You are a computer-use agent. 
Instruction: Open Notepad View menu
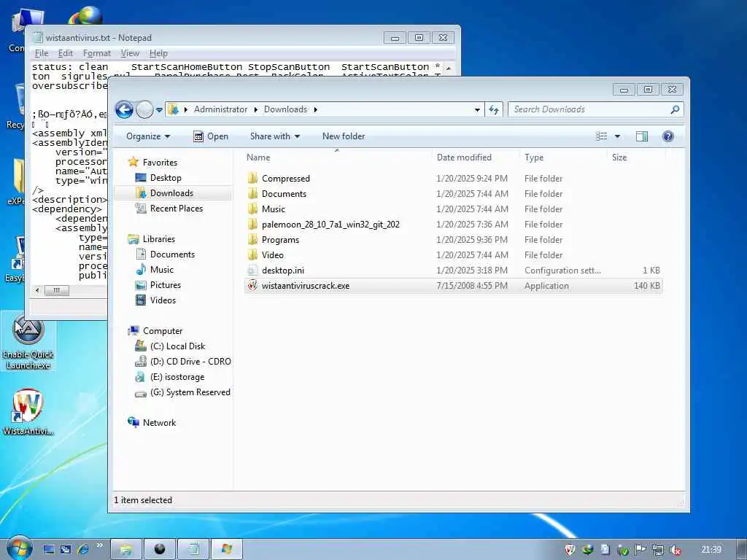130,53
